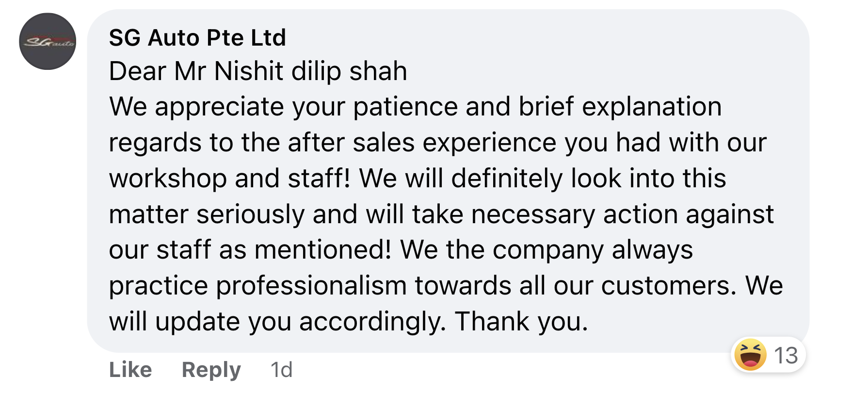Open the SG Auto Pte Ltd name link
The width and height of the screenshot is (868, 393).
coord(197,38)
